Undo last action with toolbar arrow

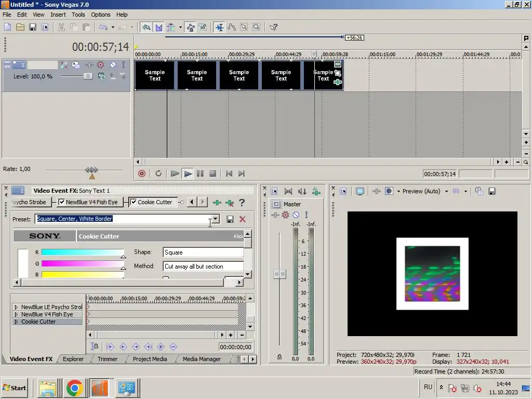(x=103, y=27)
